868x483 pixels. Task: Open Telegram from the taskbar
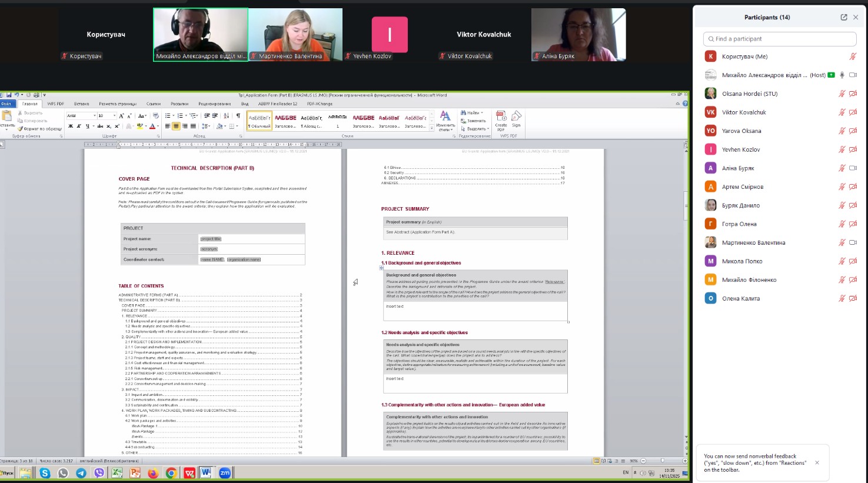pos(81,473)
